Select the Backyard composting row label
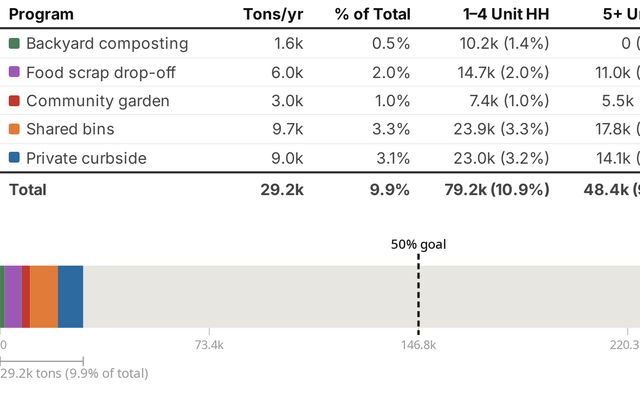 pyautogui.click(x=107, y=44)
